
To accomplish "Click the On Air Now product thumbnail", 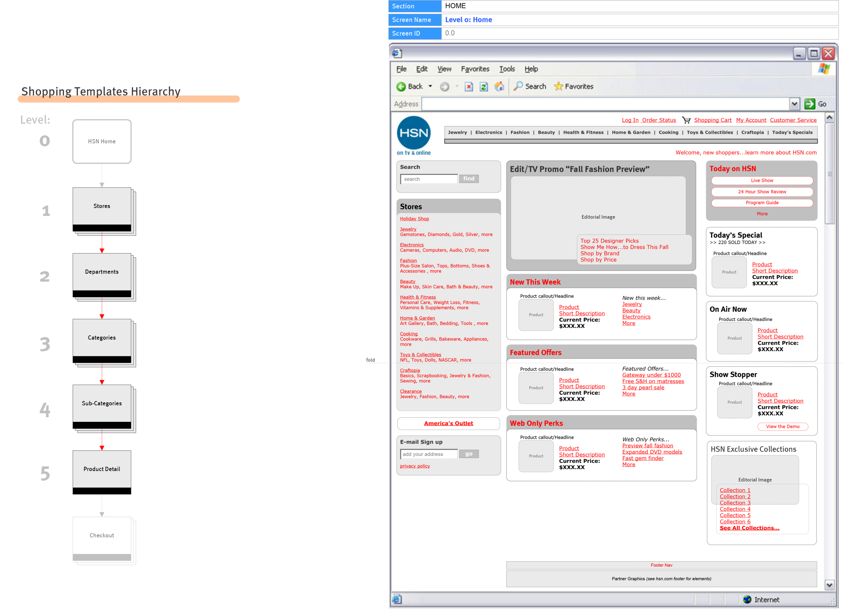I will [x=734, y=338].
